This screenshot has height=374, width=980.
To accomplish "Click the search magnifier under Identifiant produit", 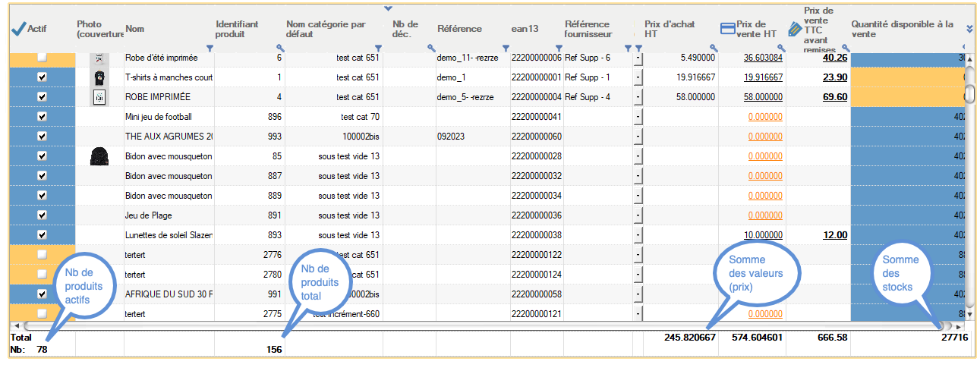I will tap(280, 49).
